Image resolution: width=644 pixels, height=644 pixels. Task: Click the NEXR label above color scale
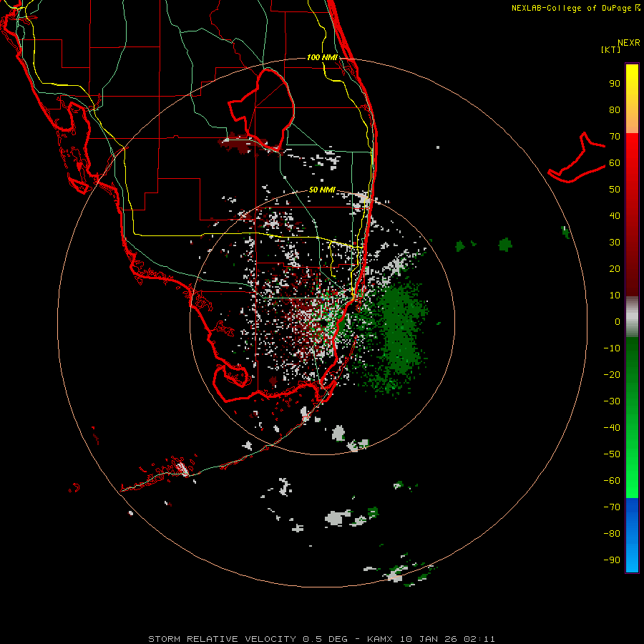[x=629, y=43]
